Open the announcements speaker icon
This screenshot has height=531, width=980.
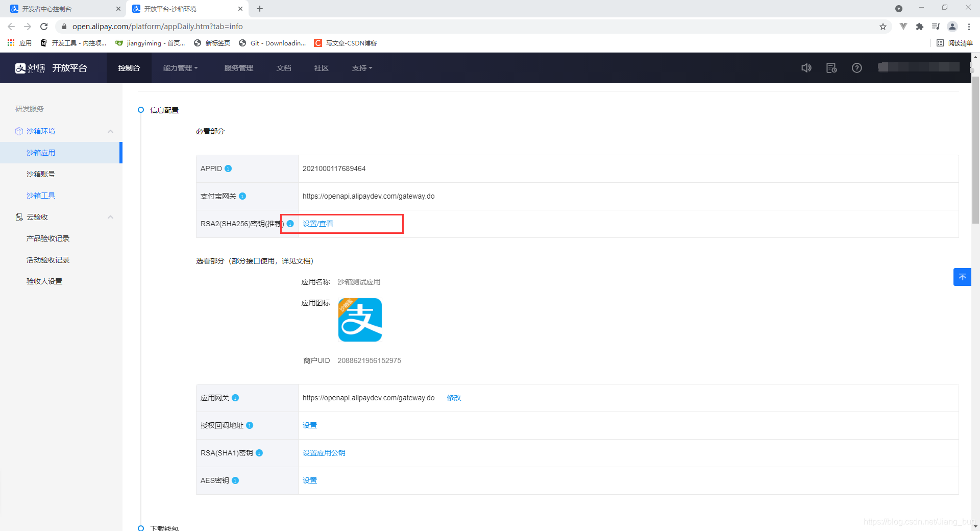[806, 68]
